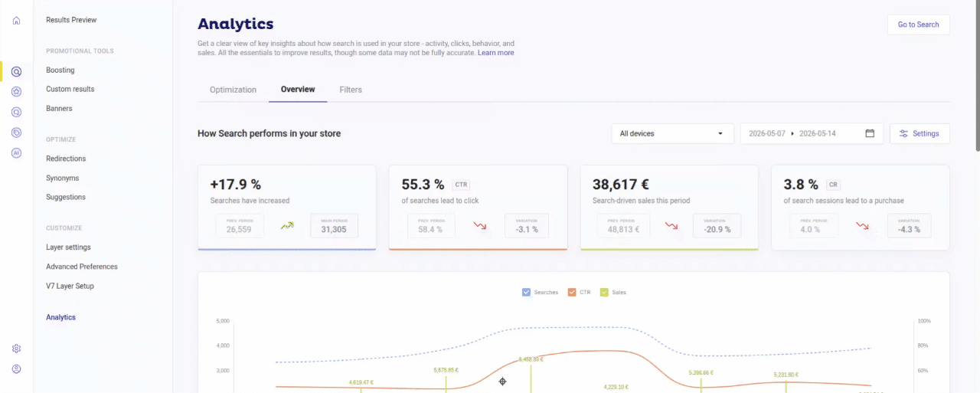This screenshot has width=980, height=393.
Task: Click the tag icon in sidebar
Action: [16, 133]
